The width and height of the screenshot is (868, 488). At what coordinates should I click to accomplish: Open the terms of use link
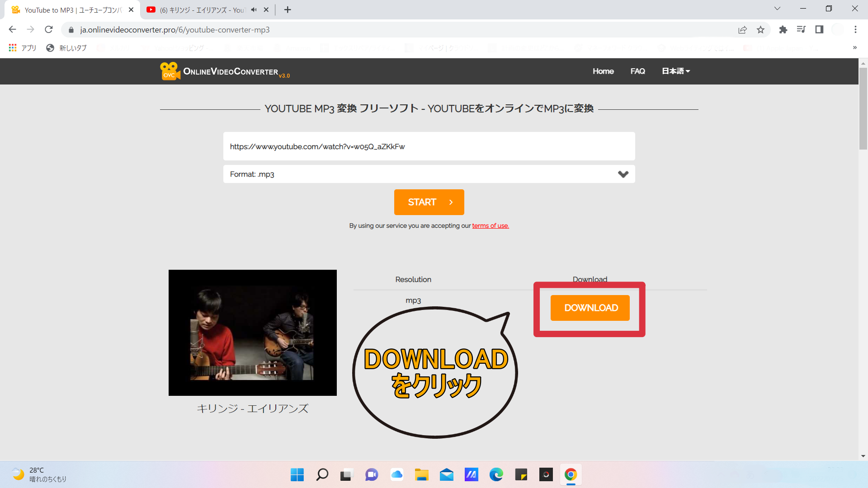pos(490,226)
